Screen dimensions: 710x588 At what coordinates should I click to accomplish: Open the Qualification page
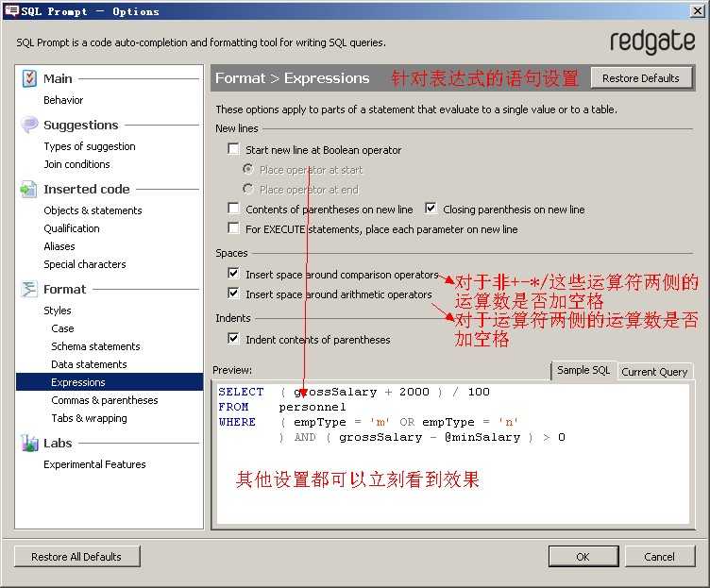click(x=72, y=228)
